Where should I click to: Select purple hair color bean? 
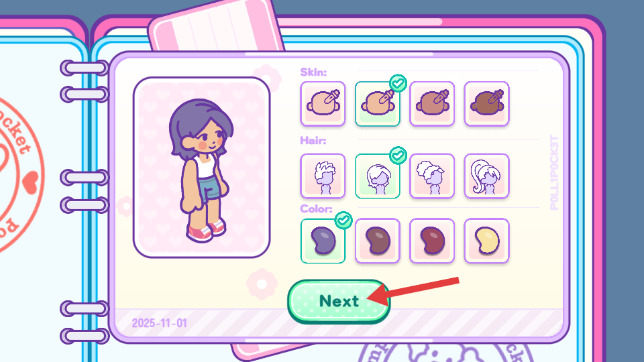click(x=323, y=241)
